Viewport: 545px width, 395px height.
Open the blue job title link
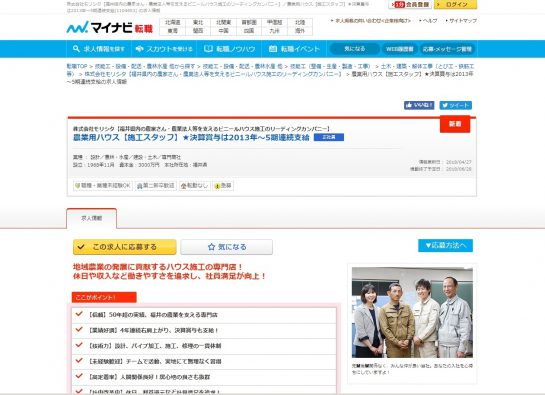click(191, 138)
